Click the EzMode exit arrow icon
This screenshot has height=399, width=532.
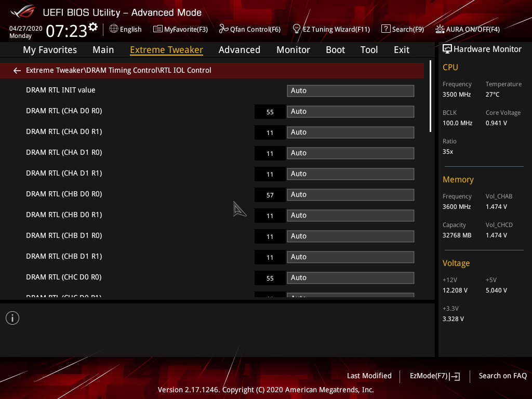[x=455, y=376]
